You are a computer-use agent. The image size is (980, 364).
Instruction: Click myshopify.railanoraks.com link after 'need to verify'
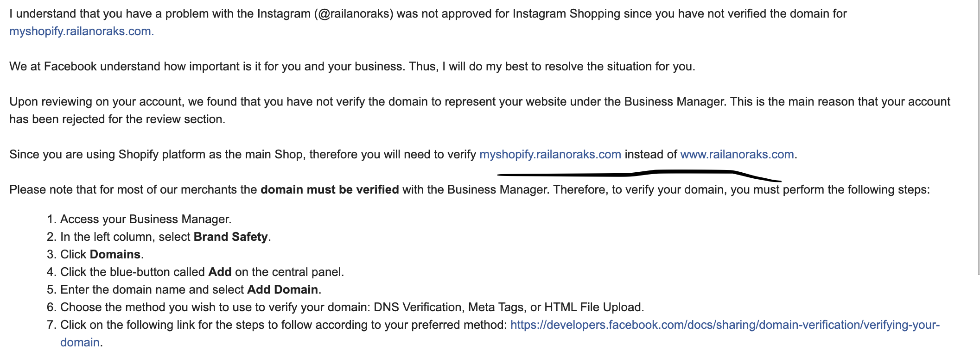pos(550,155)
